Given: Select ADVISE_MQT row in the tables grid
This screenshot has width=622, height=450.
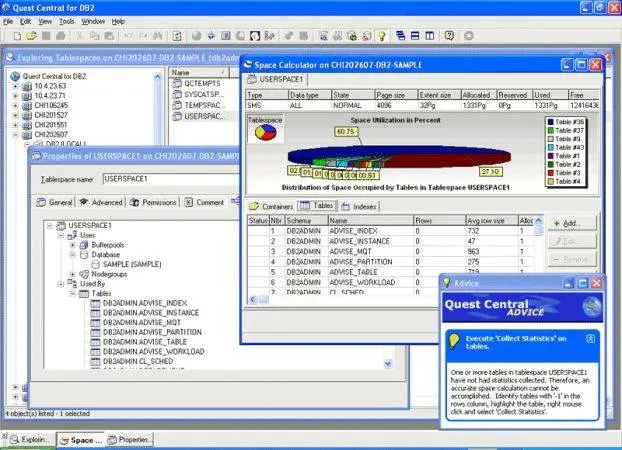Looking at the screenshot, I should click(391, 252).
